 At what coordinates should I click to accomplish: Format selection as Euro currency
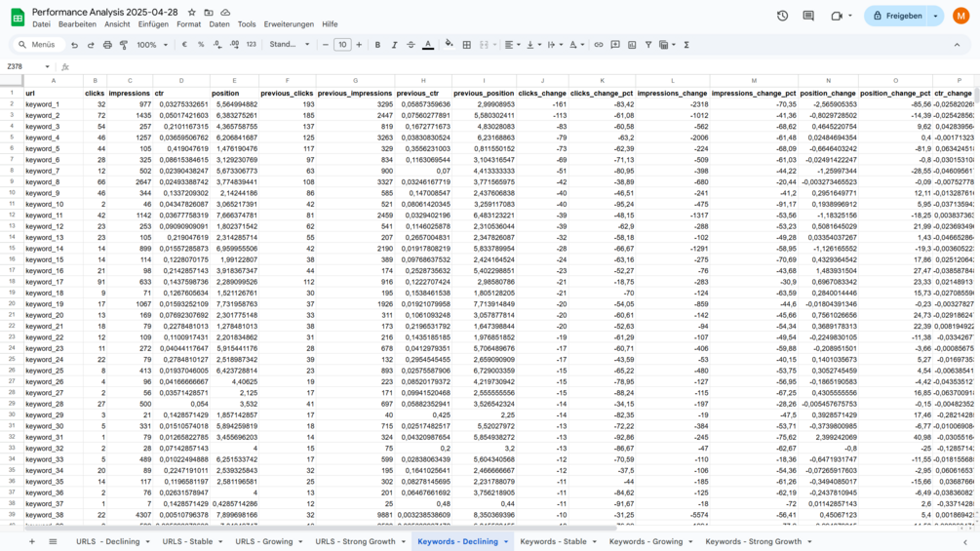pyautogui.click(x=184, y=45)
